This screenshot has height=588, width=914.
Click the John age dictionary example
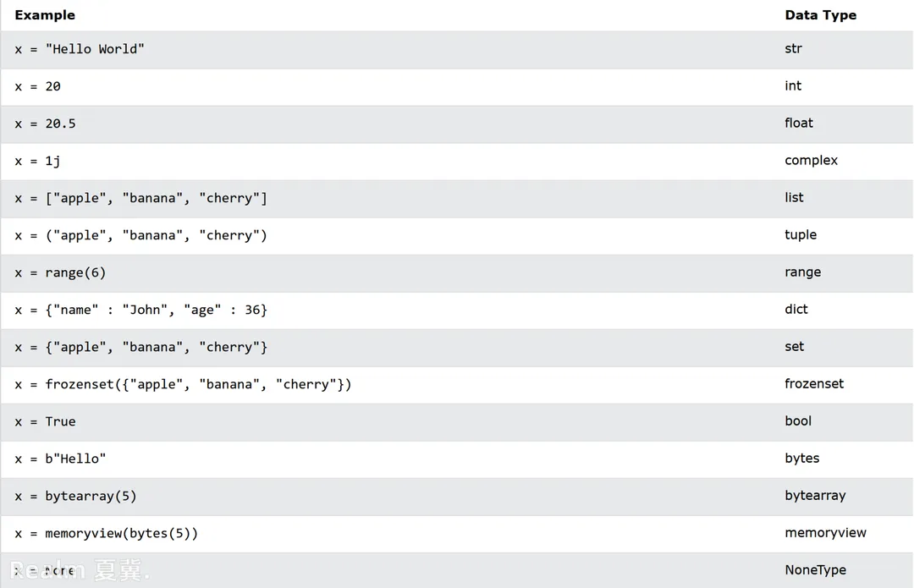(140, 310)
